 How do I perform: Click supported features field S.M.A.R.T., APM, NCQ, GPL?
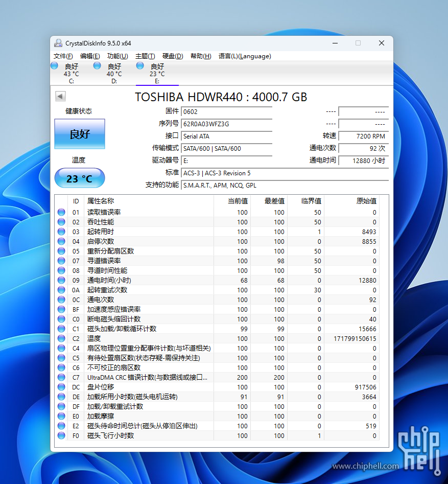pos(285,185)
